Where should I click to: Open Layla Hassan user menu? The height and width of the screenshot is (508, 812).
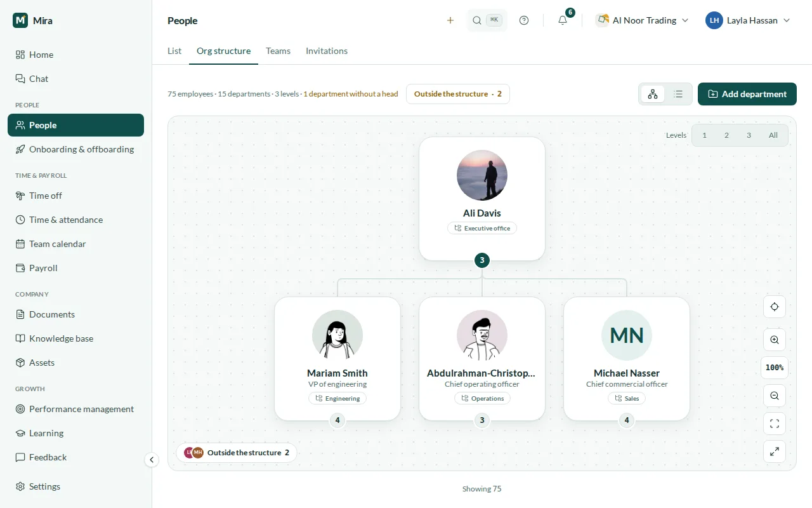pos(749,20)
